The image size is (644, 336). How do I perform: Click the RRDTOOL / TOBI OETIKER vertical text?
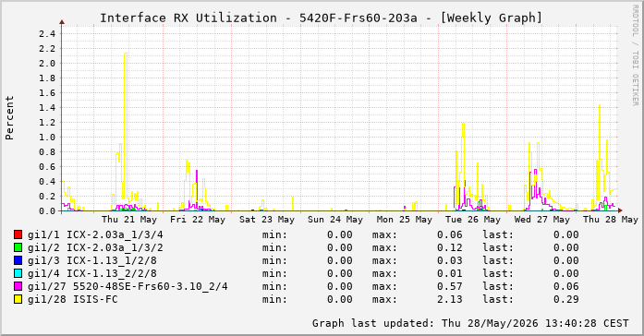coord(636,55)
